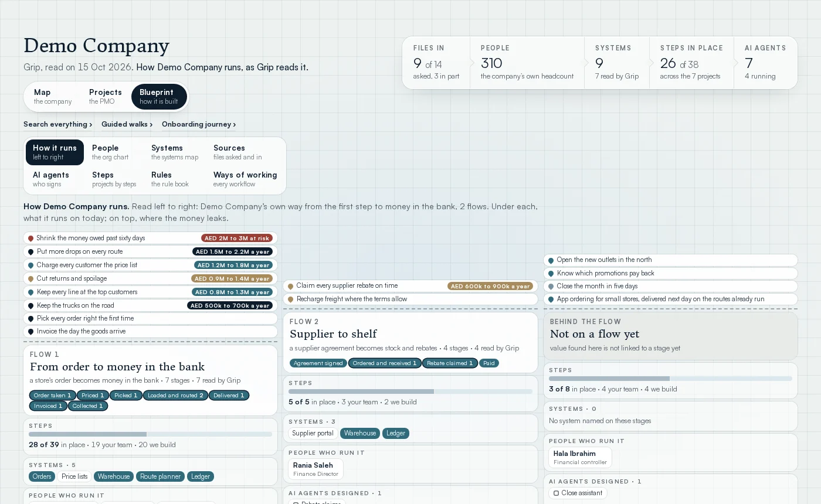Click the Steps in place stat
821x504 pixels.
[691, 63]
